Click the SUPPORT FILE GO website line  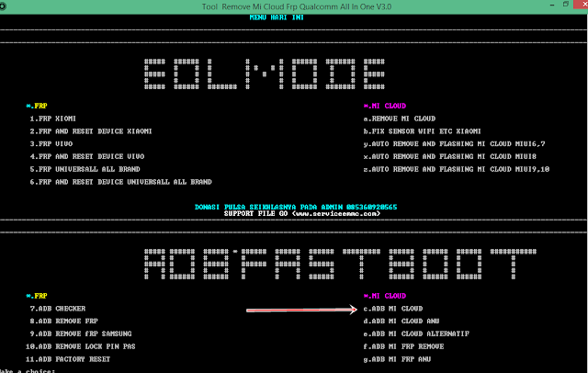coord(302,213)
